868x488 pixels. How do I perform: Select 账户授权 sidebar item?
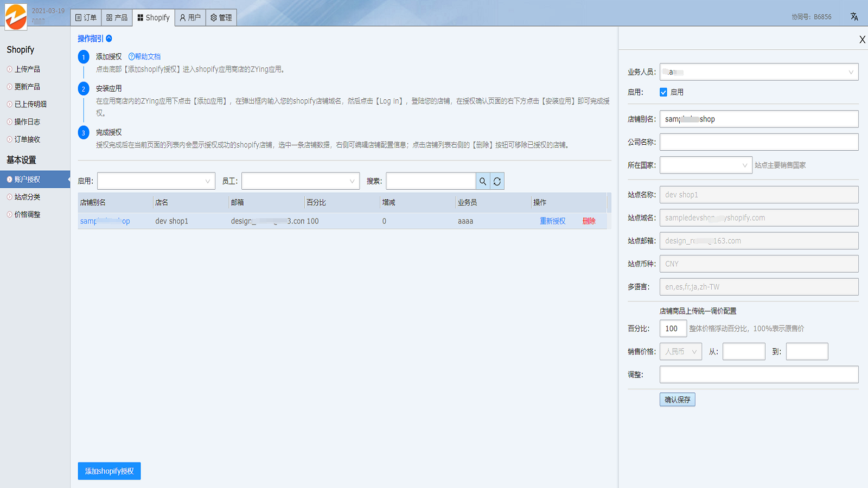[35, 179]
